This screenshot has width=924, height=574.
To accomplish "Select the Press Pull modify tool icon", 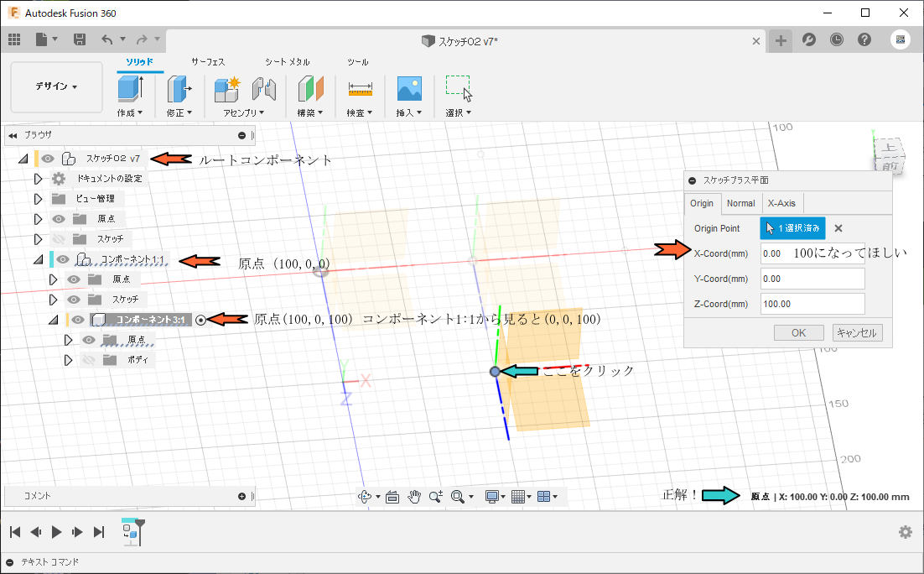I will (179, 89).
